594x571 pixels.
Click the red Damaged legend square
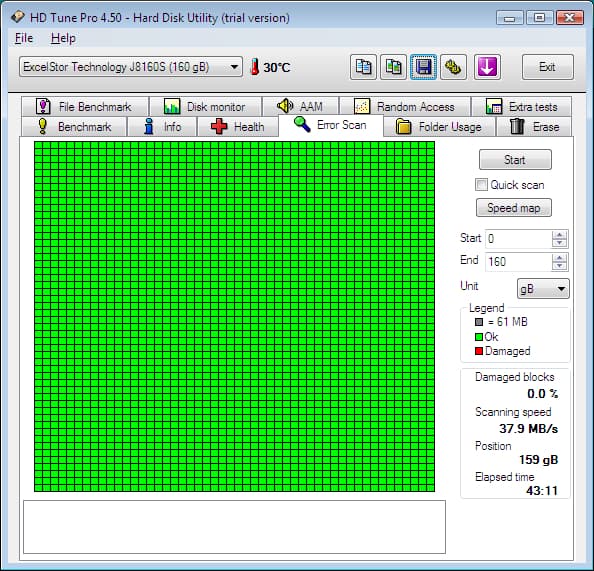tap(479, 351)
